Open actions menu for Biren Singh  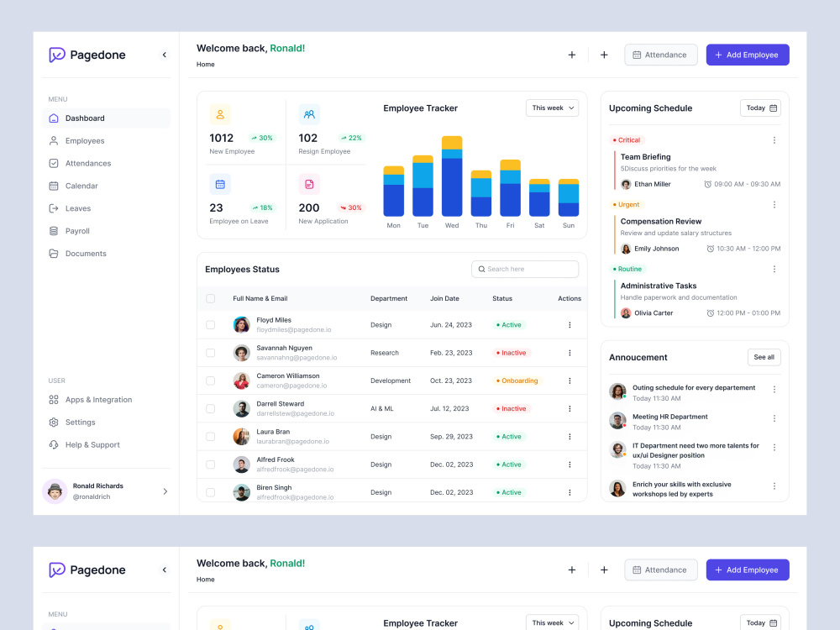coord(570,492)
